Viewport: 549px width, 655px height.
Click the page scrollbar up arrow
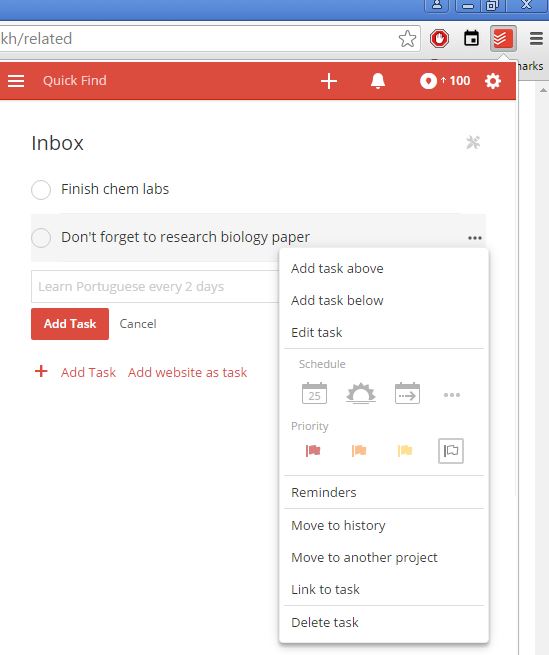click(543, 90)
